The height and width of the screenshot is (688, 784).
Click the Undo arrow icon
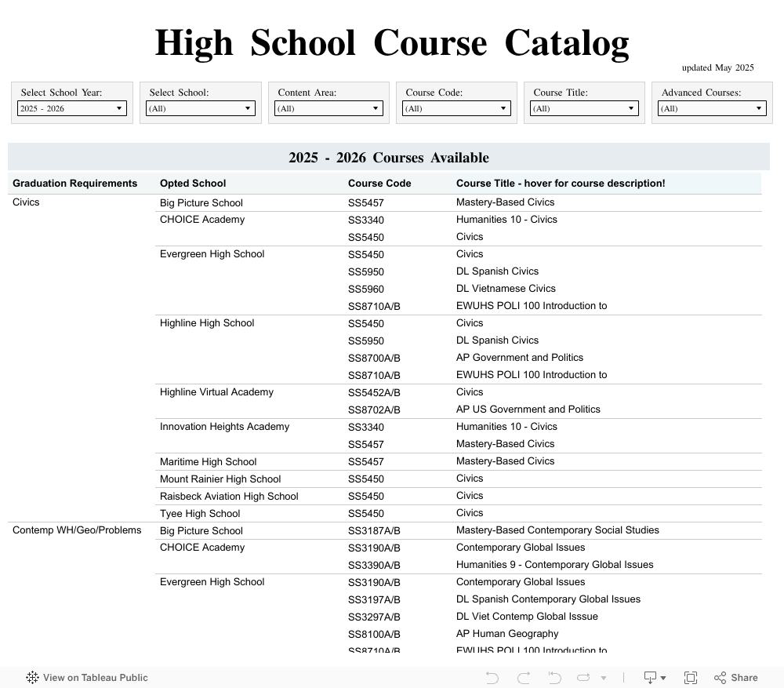pyautogui.click(x=492, y=678)
